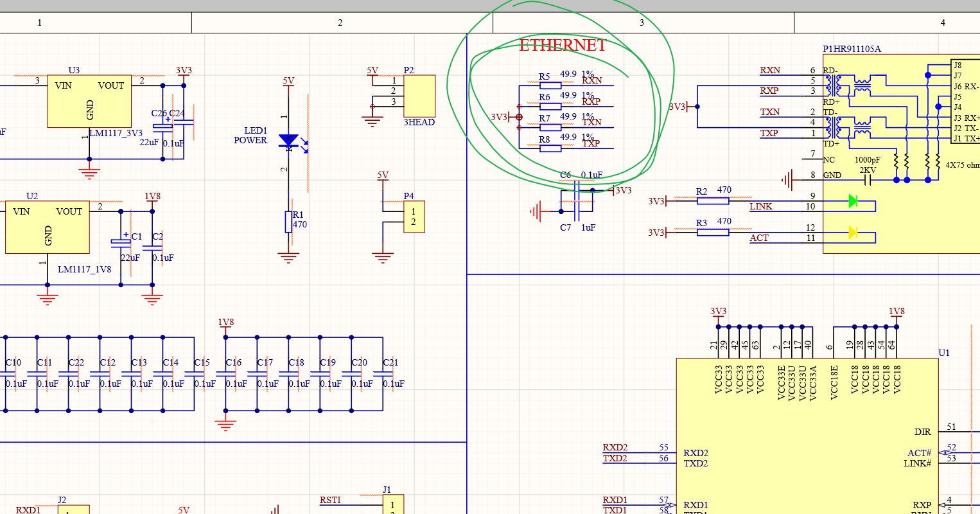
Task: Click the ACT net label at pin 11
Action: tap(759, 238)
